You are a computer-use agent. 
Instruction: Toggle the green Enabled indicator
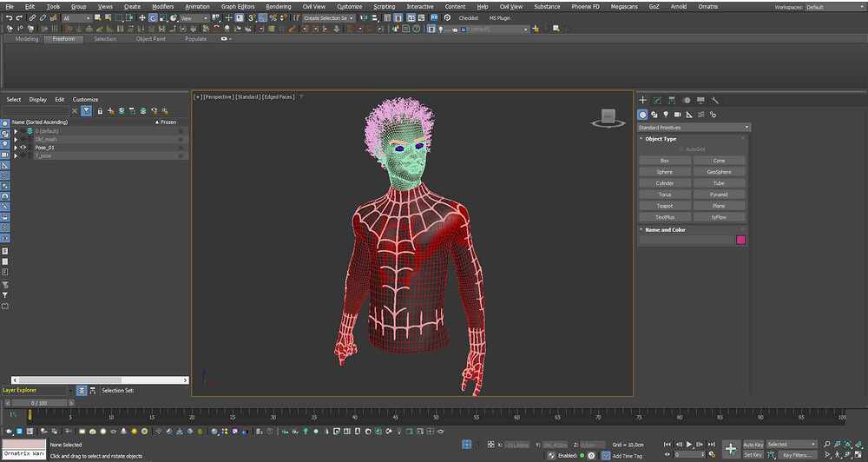pos(582,455)
